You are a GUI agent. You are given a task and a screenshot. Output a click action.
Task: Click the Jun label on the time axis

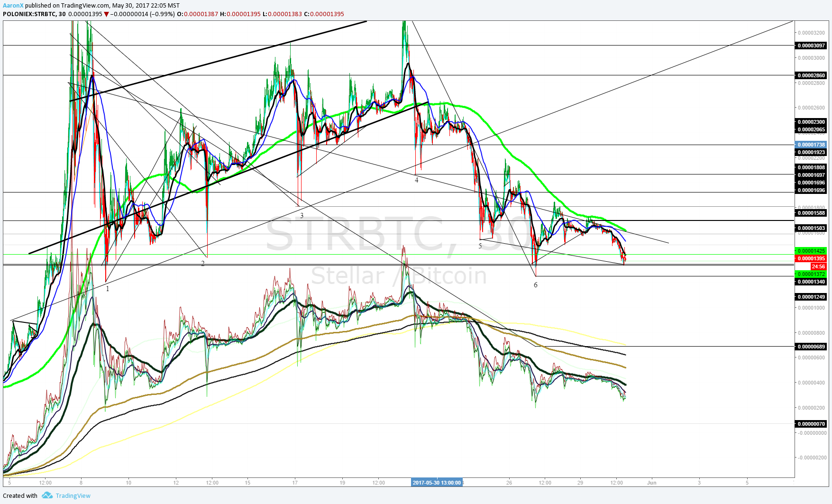point(652,483)
